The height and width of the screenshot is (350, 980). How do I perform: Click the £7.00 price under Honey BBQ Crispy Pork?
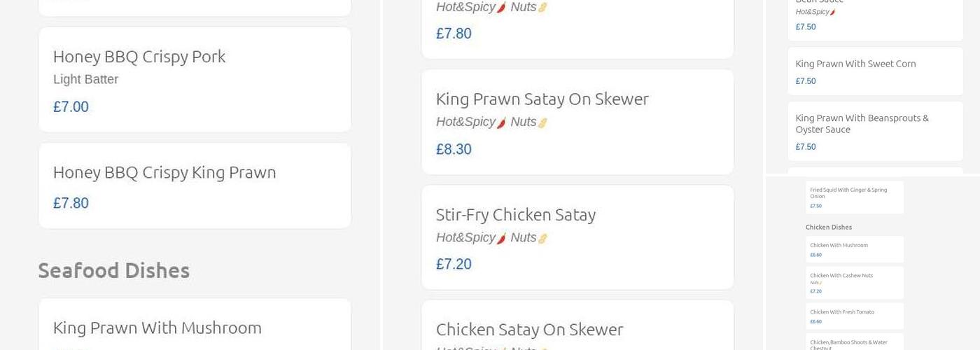tap(71, 107)
